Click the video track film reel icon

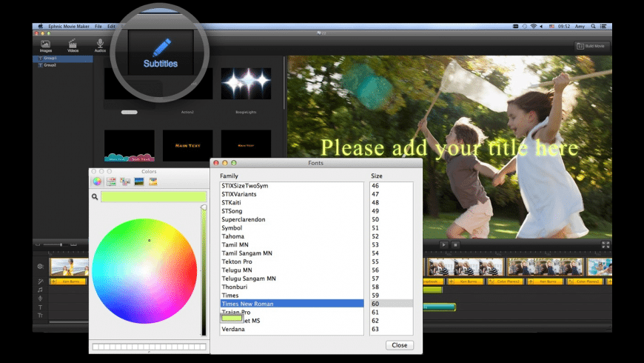[x=40, y=267]
